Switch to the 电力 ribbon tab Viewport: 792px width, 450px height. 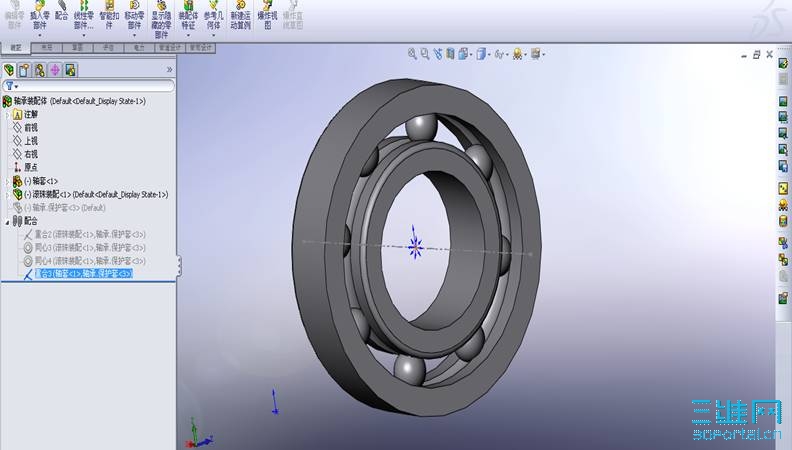tap(139, 47)
